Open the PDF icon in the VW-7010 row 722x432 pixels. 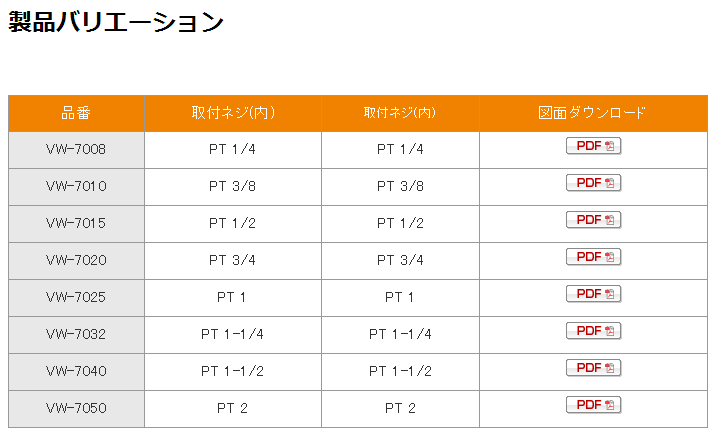(x=593, y=183)
